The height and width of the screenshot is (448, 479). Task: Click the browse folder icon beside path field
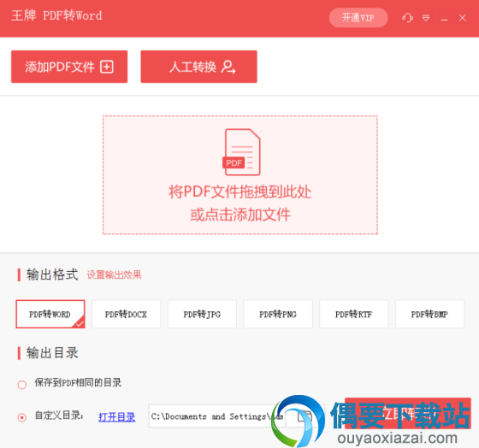pyautogui.click(x=305, y=416)
